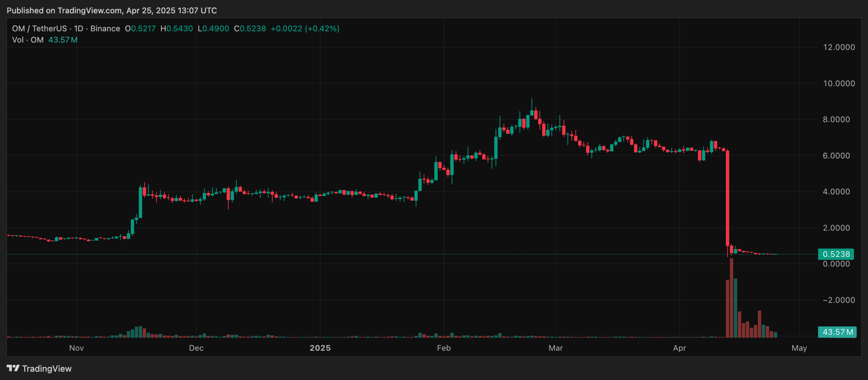
Task: Click the Binance exchange label
Action: 105,28
